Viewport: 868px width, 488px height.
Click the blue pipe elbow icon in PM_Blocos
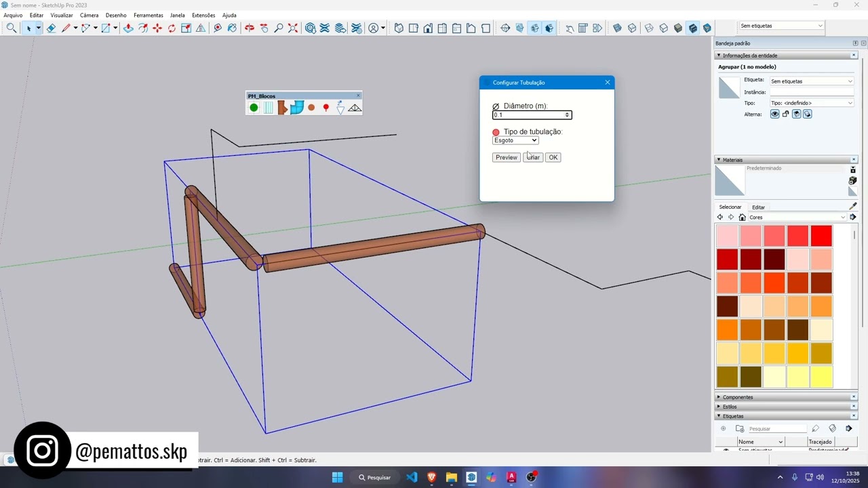(297, 108)
